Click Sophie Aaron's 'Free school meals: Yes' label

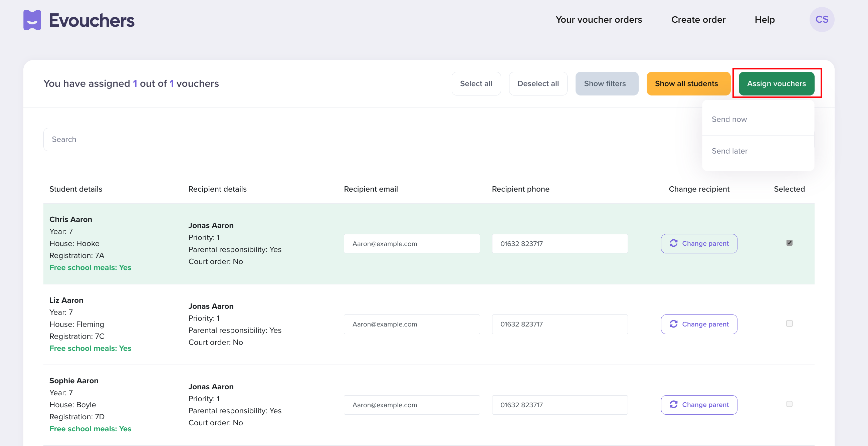[90, 429]
